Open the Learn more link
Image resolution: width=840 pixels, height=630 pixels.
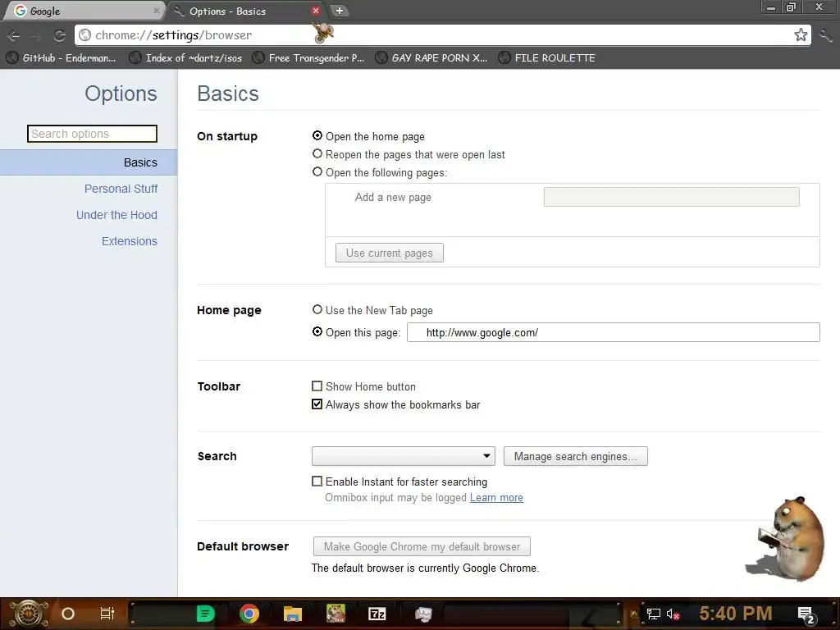[496, 498]
